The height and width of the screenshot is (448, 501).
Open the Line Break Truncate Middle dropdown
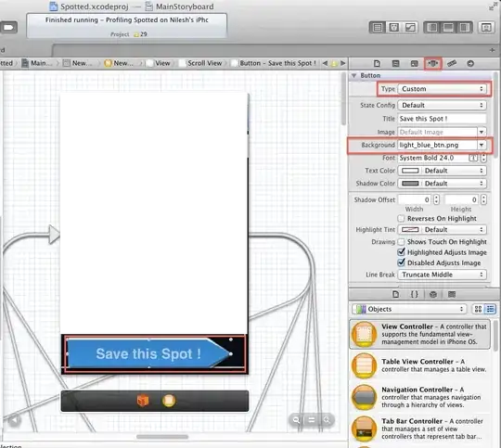pyautogui.click(x=443, y=275)
